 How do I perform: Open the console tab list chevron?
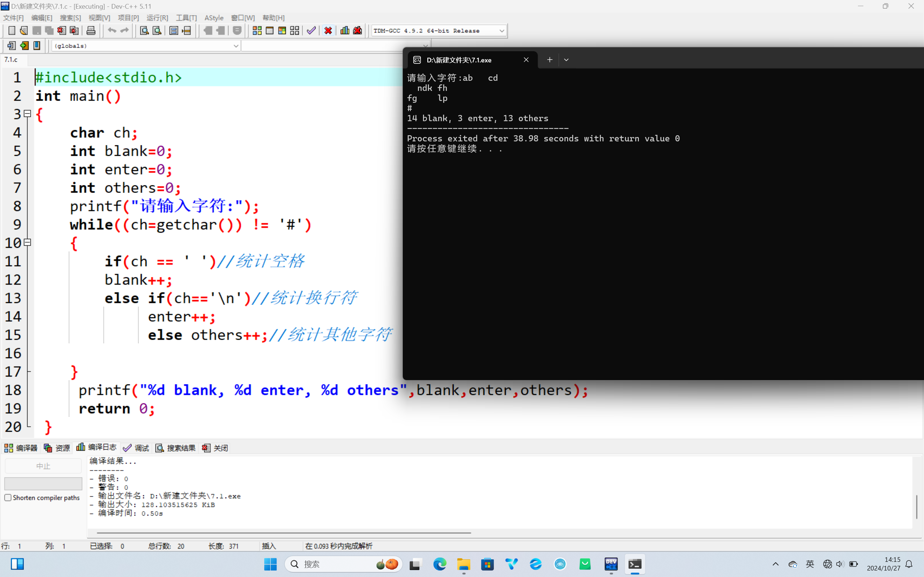(566, 60)
